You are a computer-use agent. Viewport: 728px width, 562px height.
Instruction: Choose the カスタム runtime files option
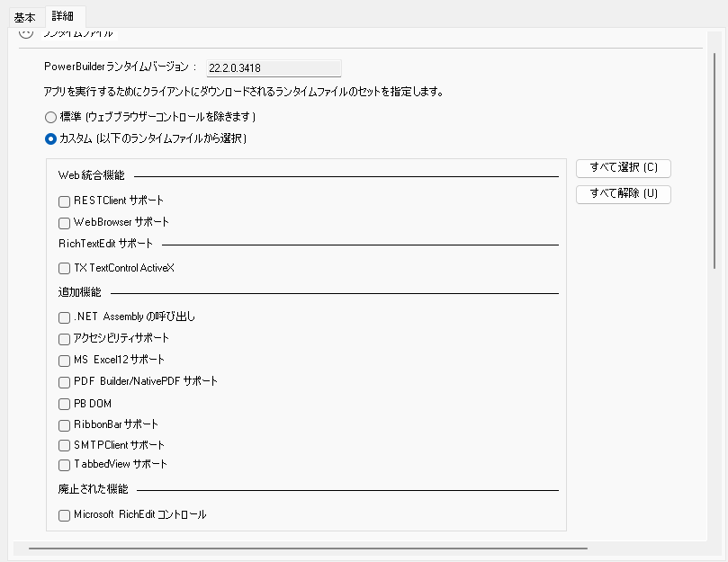(50, 139)
